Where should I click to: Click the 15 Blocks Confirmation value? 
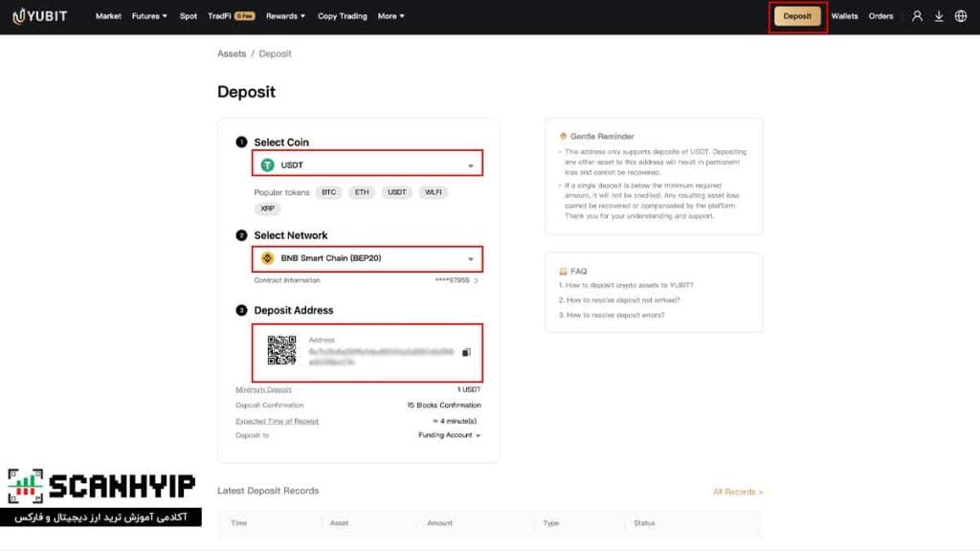pos(444,406)
